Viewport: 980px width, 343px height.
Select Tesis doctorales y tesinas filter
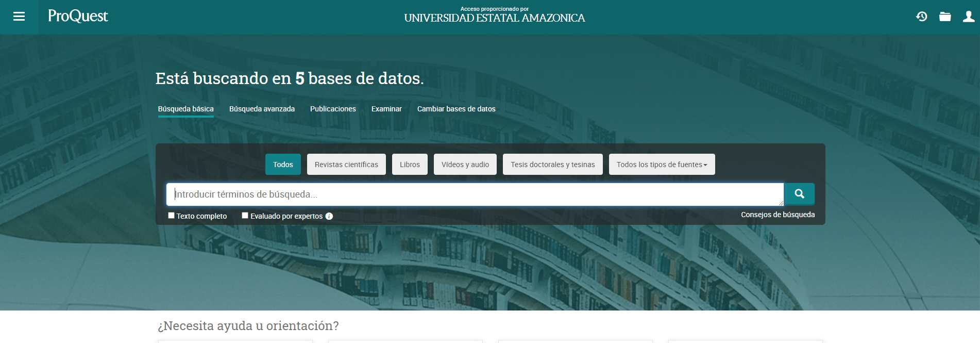tap(553, 165)
